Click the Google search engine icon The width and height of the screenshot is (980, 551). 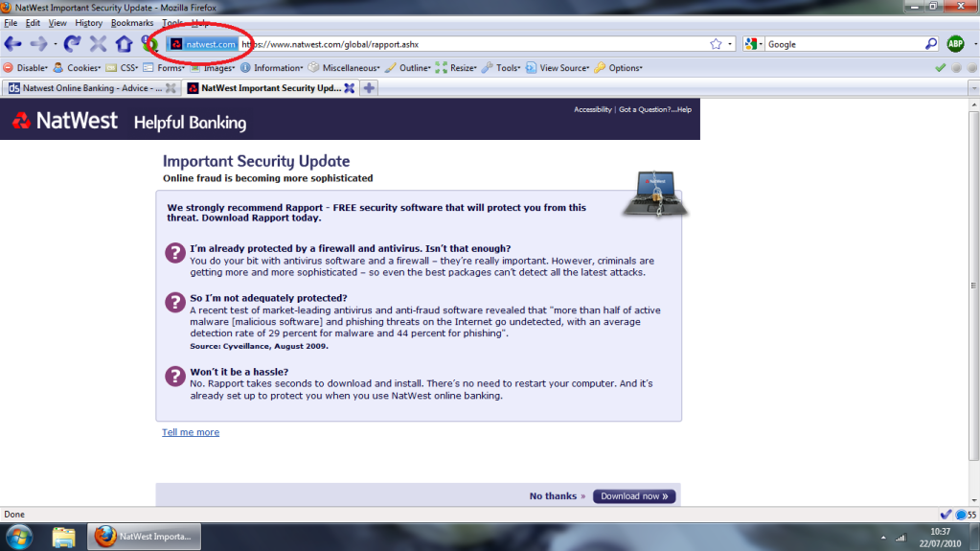[751, 44]
